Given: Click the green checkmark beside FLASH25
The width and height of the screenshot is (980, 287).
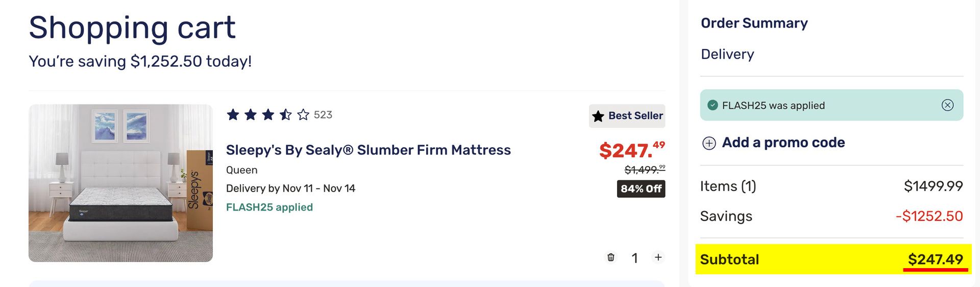Looking at the screenshot, I should coord(713,106).
